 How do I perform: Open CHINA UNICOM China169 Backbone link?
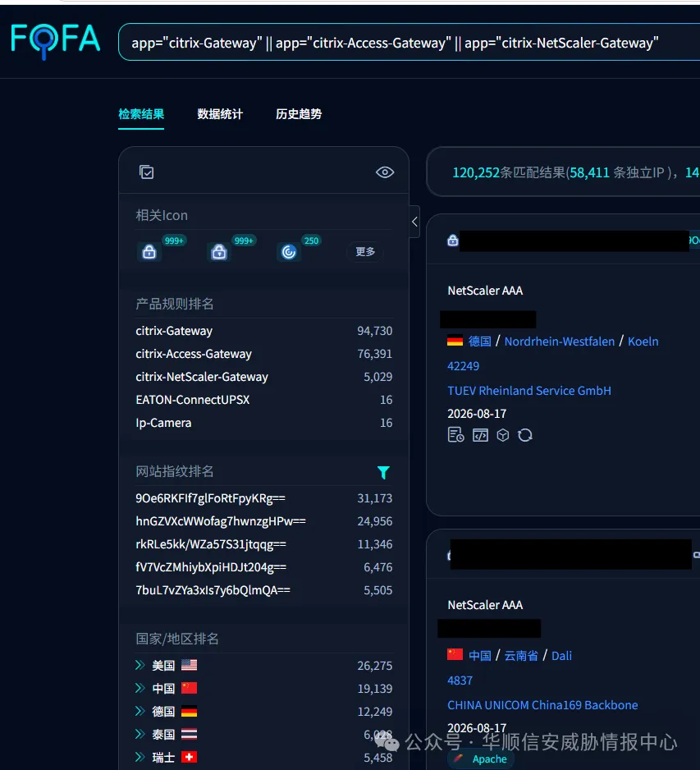(x=542, y=705)
